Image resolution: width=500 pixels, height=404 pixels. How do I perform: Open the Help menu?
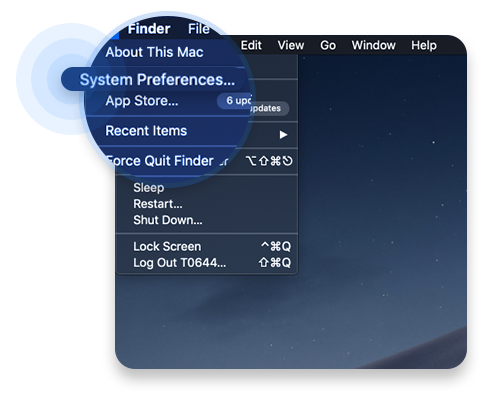[423, 45]
